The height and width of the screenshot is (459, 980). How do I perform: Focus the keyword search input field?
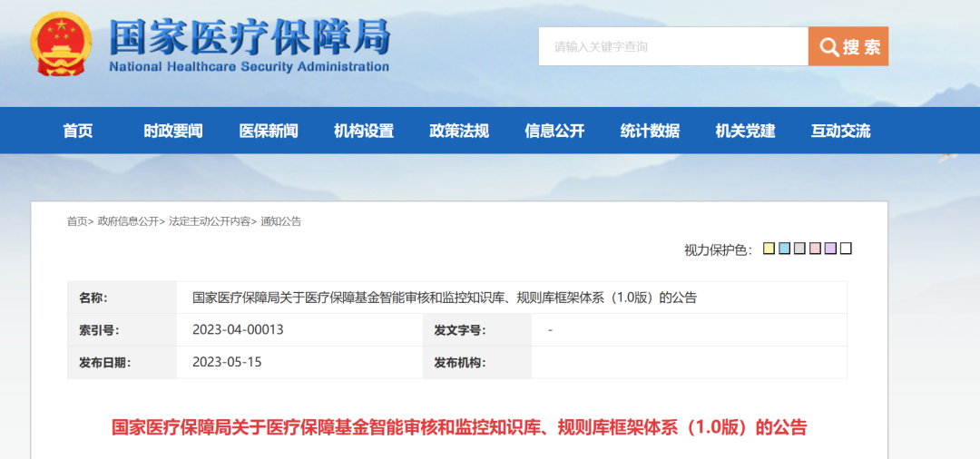(673, 46)
